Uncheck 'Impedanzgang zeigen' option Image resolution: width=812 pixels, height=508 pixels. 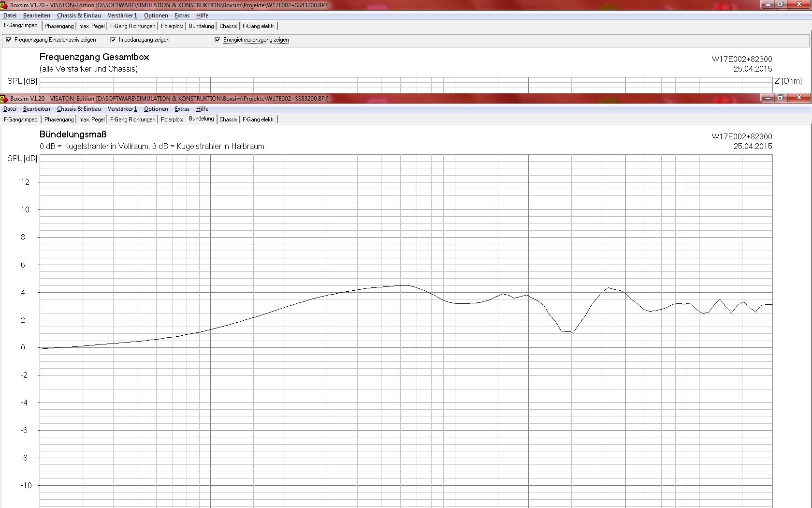(113, 40)
